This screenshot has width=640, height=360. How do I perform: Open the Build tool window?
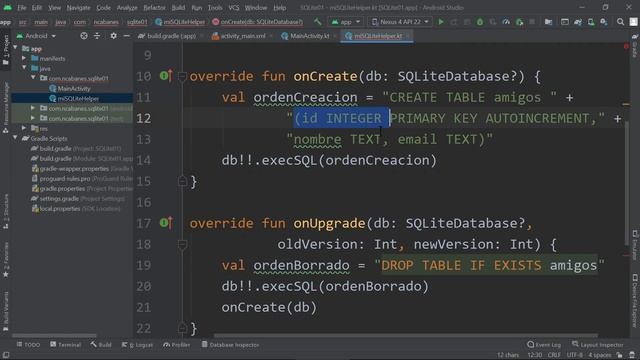pos(101,345)
